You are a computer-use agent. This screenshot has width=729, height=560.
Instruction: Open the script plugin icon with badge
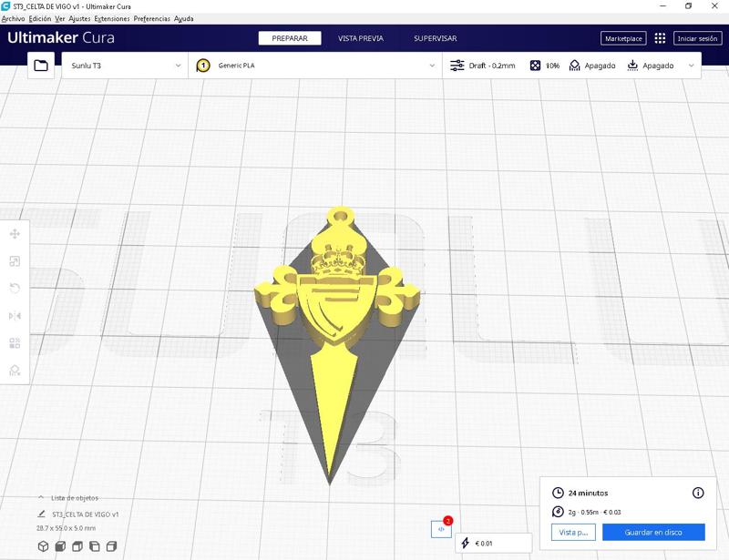[x=441, y=529]
